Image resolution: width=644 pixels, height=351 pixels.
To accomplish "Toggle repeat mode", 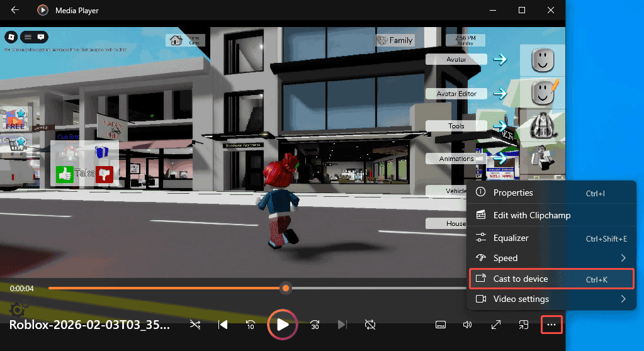I will coord(370,325).
